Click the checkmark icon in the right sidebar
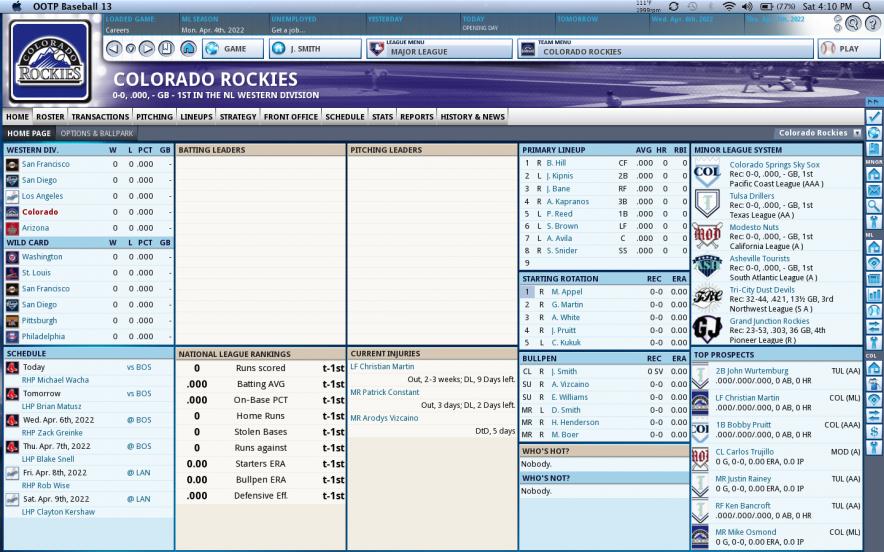 pyautogui.click(x=873, y=117)
